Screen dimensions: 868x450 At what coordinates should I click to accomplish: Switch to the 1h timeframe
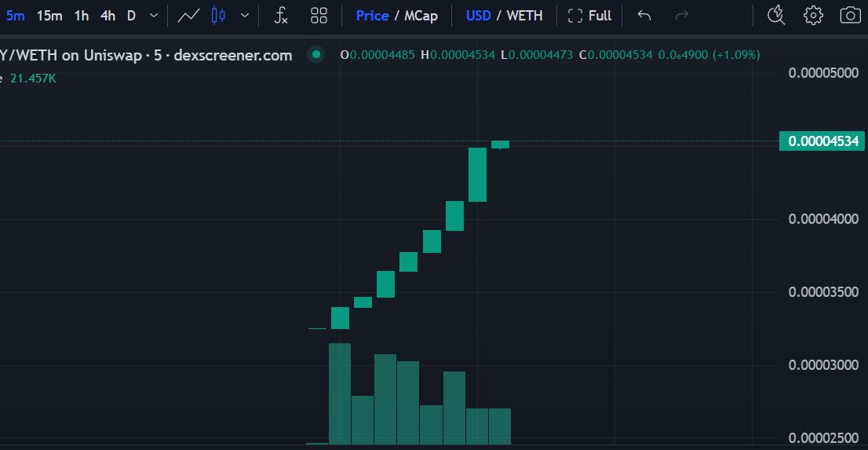point(82,16)
